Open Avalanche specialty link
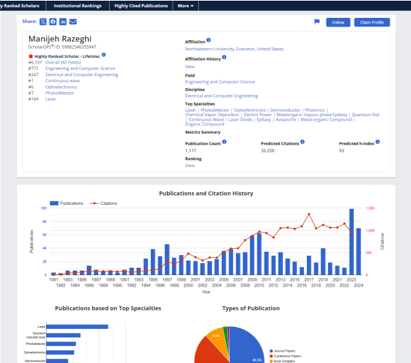Viewport: 411px width, 363px height. (286, 119)
